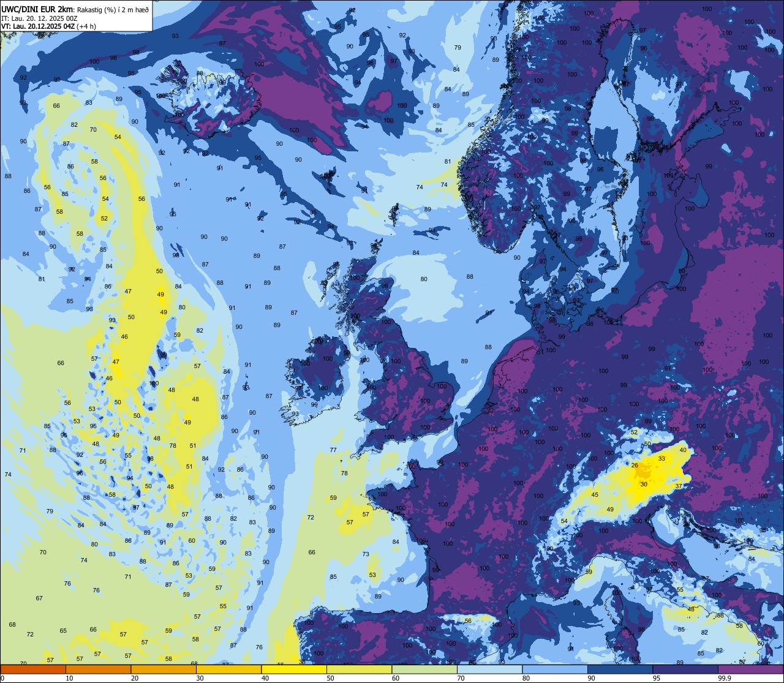The width and height of the screenshot is (784, 683).
Task: Select the dark navy 95–99.9 legend swatch
Action: (x=685, y=669)
